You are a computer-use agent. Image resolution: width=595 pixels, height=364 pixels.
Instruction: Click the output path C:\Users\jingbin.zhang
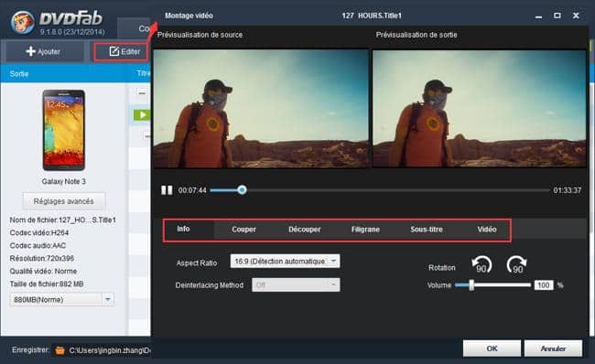click(110, 350)
